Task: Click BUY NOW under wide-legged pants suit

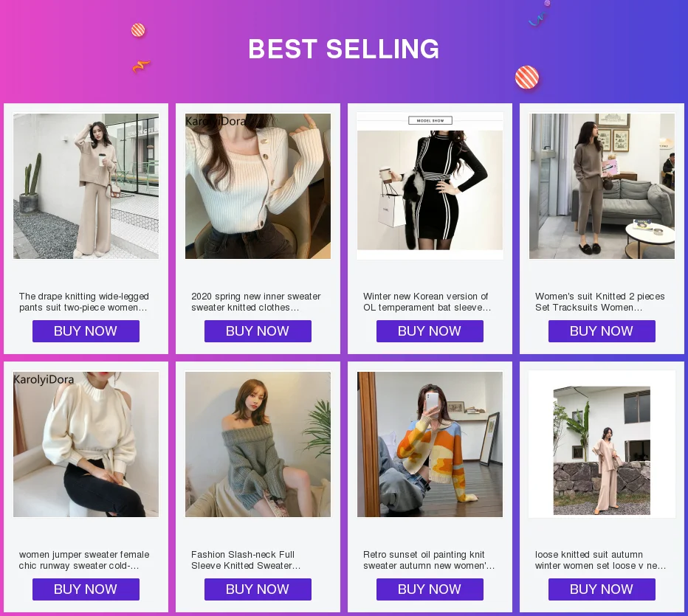Action: coord(86,331)
